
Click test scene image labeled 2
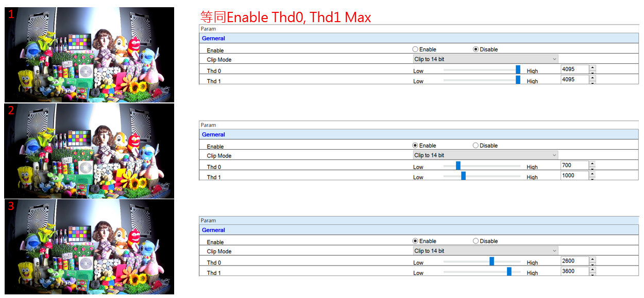click(90, 151)
